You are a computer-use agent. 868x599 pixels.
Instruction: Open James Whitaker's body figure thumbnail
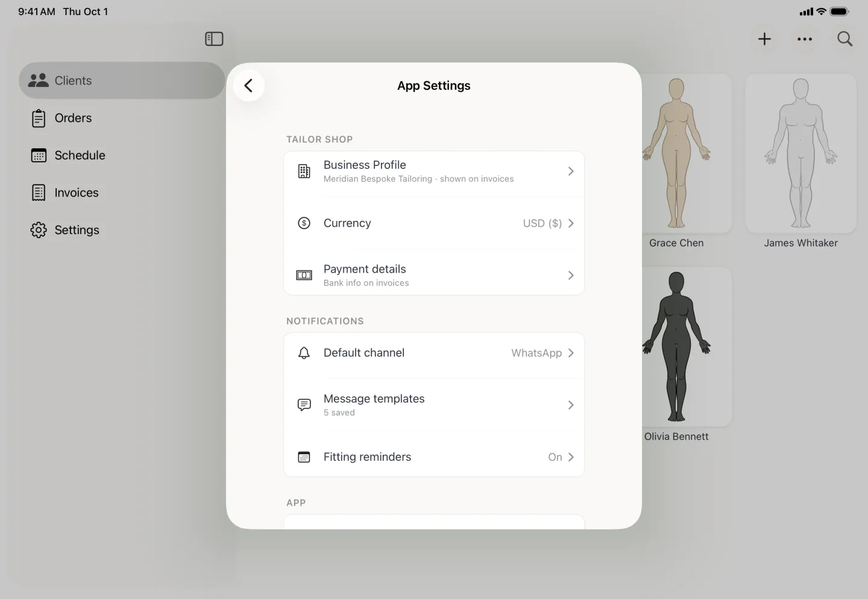pyautogui.click(x=800, y=153)
